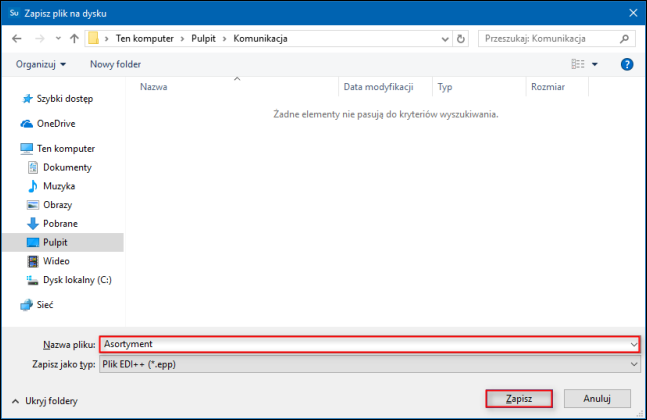Click the Su application icon in title bar
Viewport: 647px width, 420px height.
click(x=14, y=13)
